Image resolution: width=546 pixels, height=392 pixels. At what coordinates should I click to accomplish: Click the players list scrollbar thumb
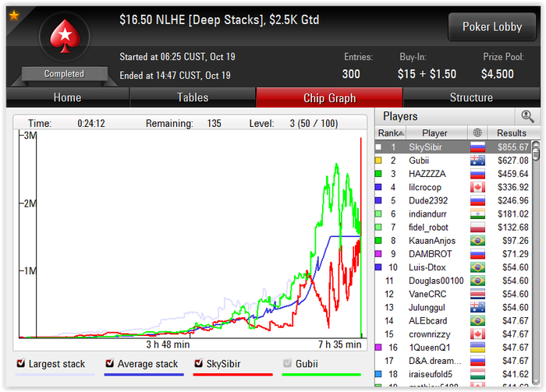click(537, 153)
